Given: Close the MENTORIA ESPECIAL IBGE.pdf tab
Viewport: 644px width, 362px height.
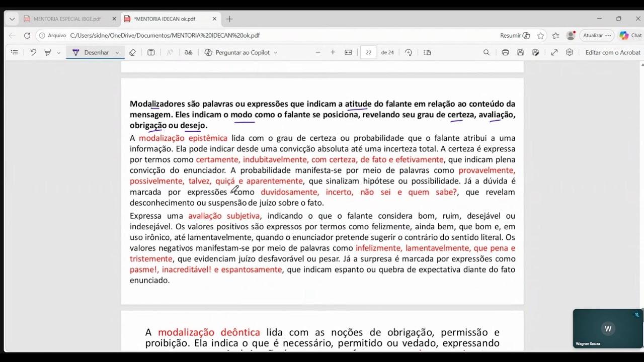Looking at the screenshot, I should (x=114, y=19).
